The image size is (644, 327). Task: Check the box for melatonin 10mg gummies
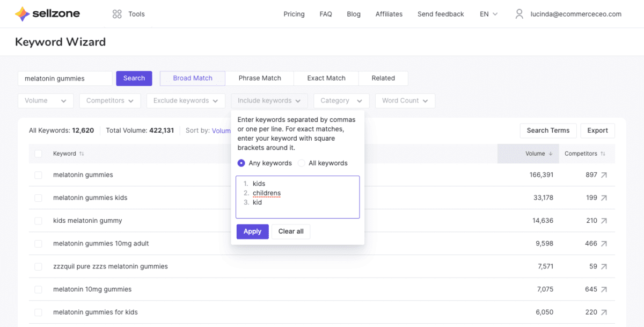[x=38, y=289]
